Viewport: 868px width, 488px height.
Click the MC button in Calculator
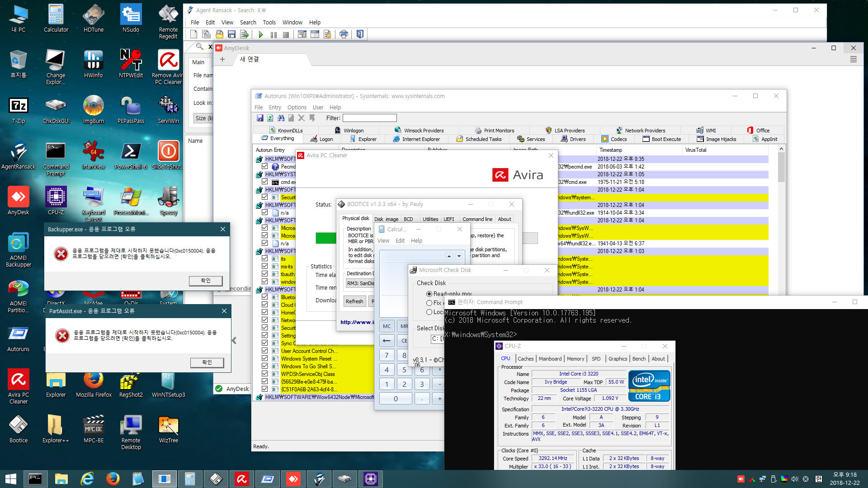click(387, 326)
